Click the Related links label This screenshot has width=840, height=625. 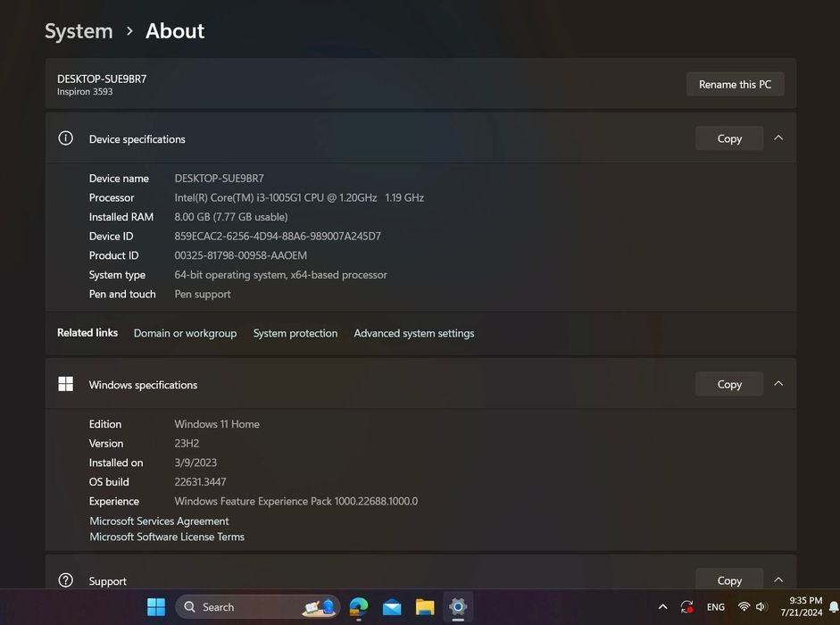87,332
